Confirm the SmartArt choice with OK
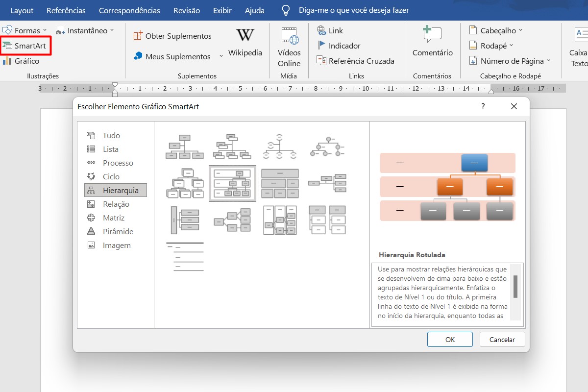 450,340
